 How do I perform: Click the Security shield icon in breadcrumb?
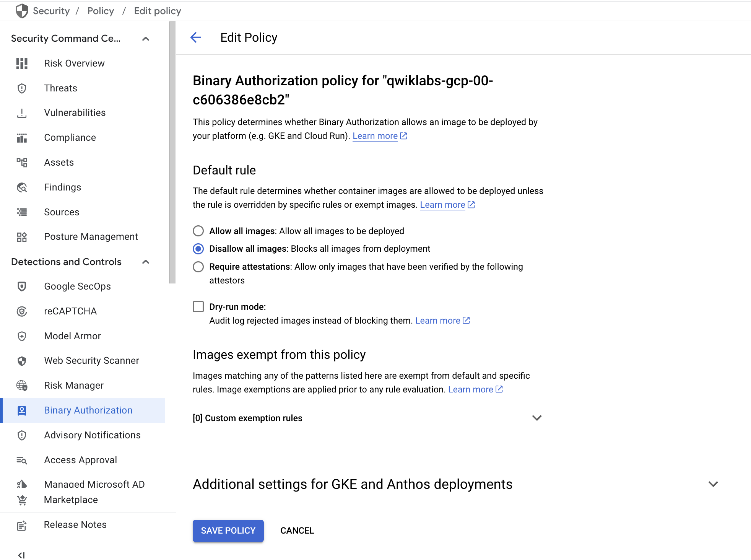(x=22, y=11)
